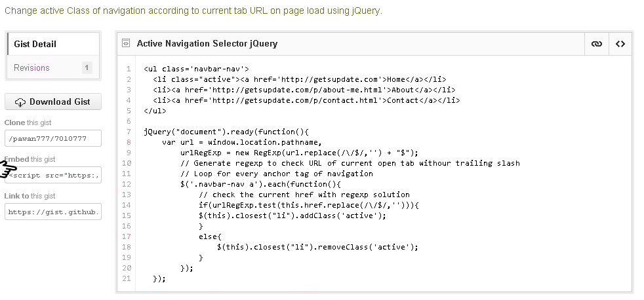Select the embed script source field

[53, 176]
